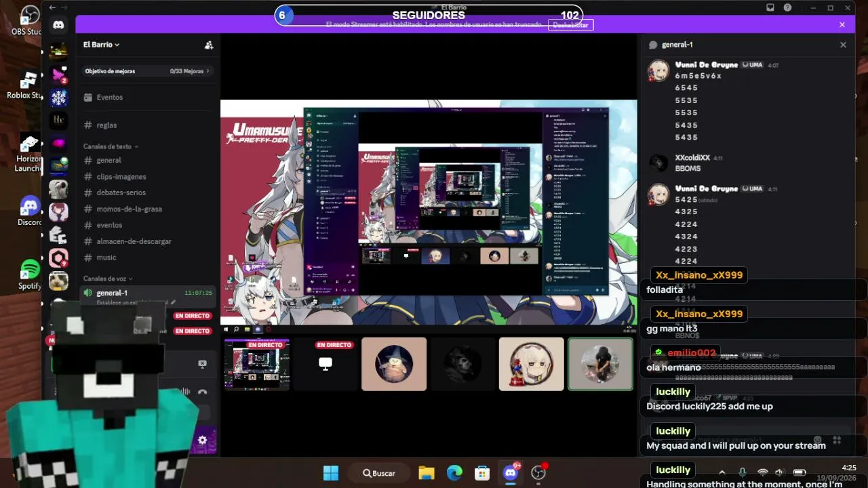Select the wizard avatar participant tile
The image size is (868, 488).
(394, 364)
